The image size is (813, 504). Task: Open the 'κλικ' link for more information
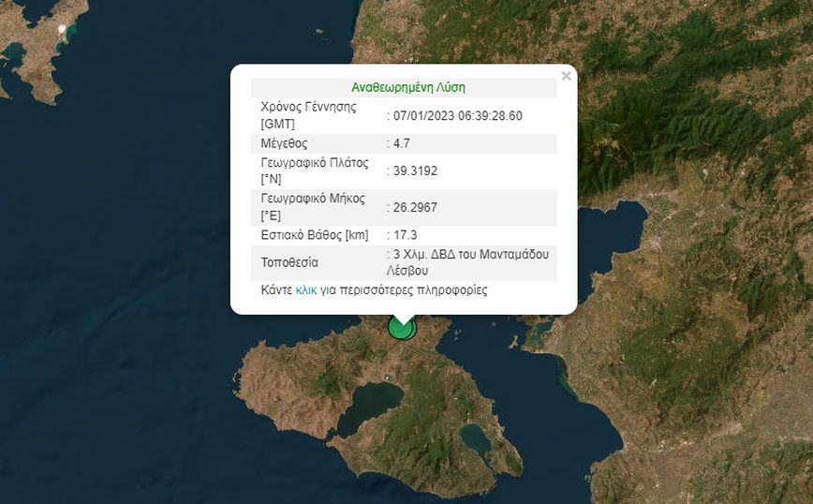pos(305,290)
